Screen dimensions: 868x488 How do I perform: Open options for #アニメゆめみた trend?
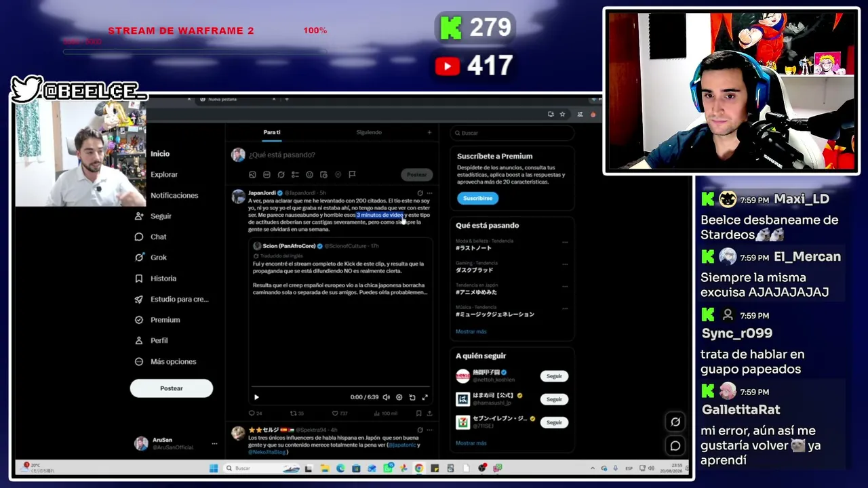pos(565,286)
